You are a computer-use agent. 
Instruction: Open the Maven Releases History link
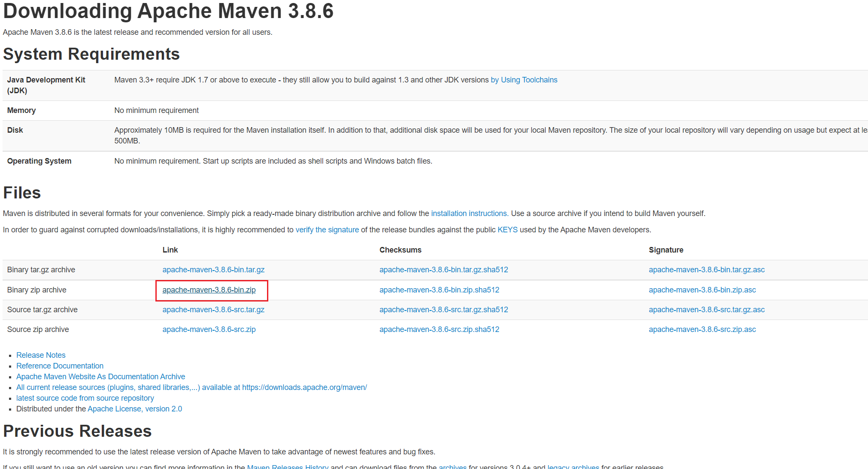point(287,466)
